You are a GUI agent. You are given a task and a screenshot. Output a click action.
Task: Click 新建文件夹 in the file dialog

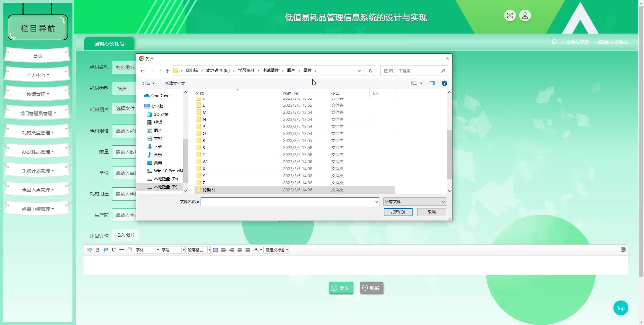tap(175, 84)
